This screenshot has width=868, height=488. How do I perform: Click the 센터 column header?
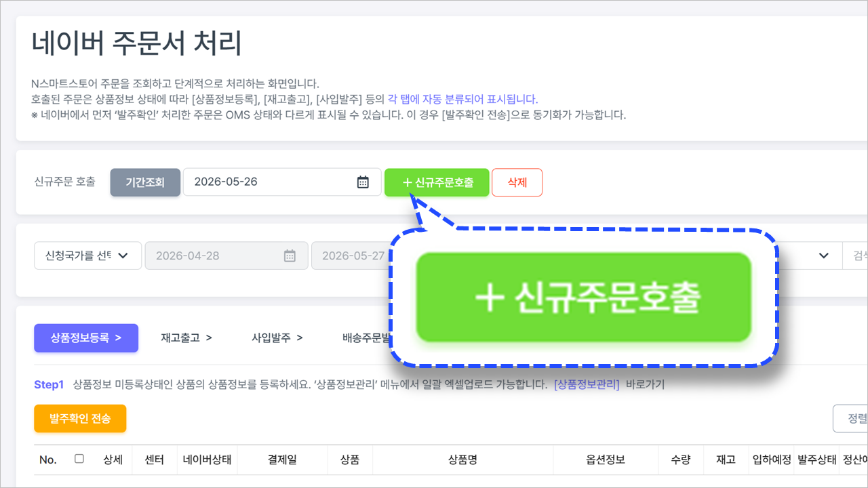[x=155, y=460]
